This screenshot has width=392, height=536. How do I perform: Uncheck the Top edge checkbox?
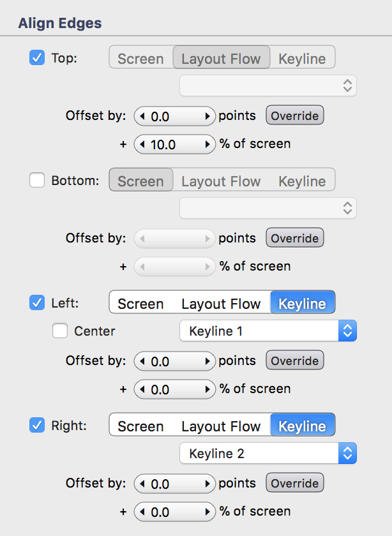tap(37, 58)
